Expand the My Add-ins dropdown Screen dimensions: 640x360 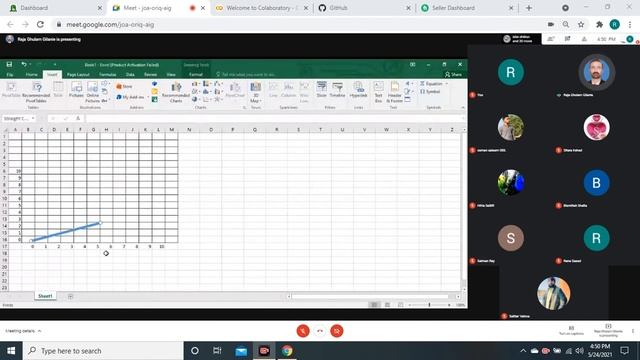148,97
